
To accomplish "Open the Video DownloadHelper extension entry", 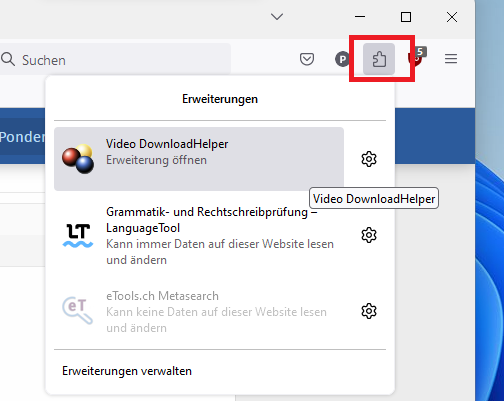I will pos(199,159).
